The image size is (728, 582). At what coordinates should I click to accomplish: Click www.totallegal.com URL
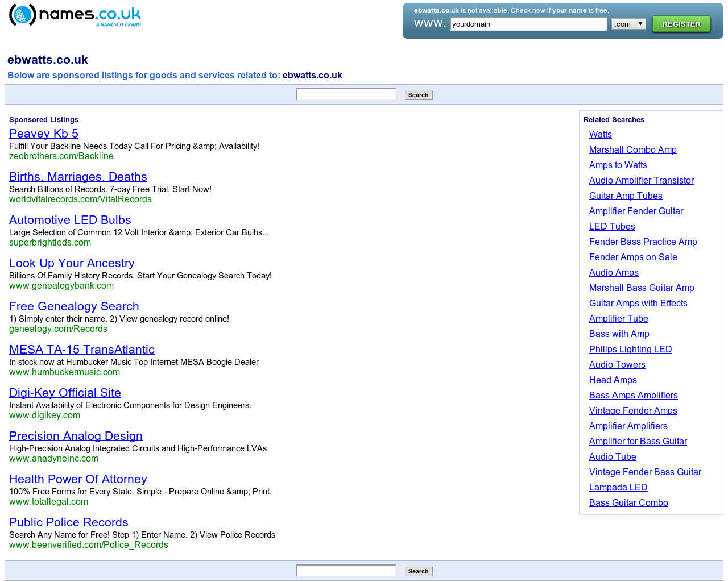49,502
